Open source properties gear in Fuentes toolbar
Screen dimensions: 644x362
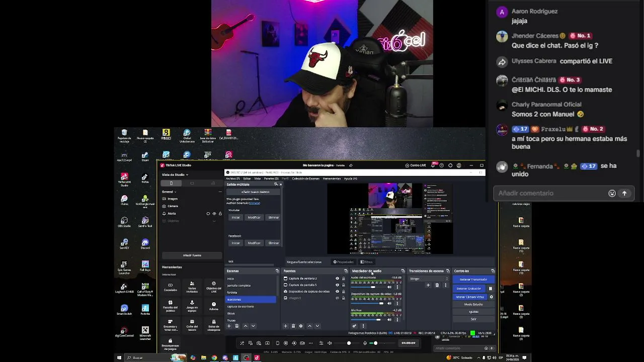coord(301,326)
